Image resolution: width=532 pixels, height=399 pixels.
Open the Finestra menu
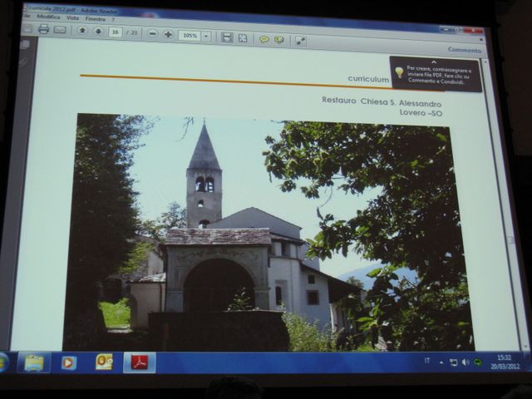95,18
